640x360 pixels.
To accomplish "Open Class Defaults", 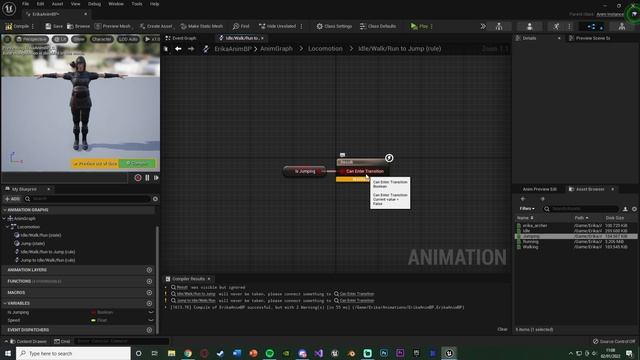I will tap(378, 26).
